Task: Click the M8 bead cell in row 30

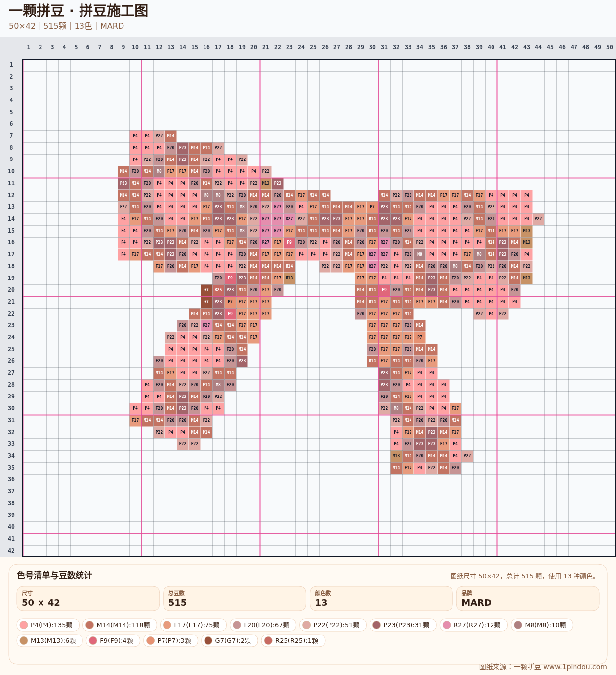Action: point(396,408)
